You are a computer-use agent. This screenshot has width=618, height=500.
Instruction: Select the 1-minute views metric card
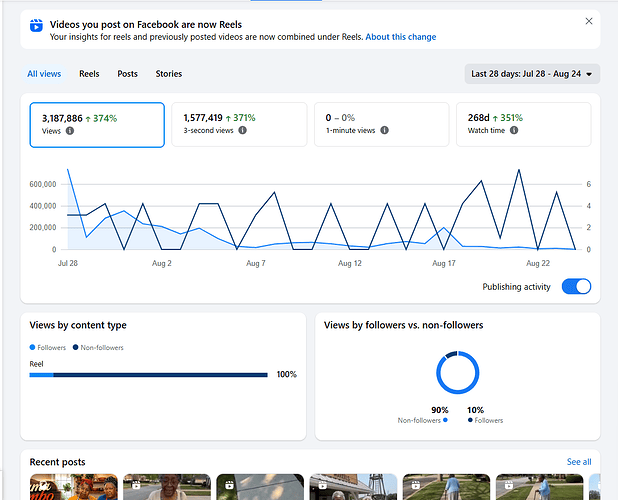pyautogui.click(x=382, y=125)
